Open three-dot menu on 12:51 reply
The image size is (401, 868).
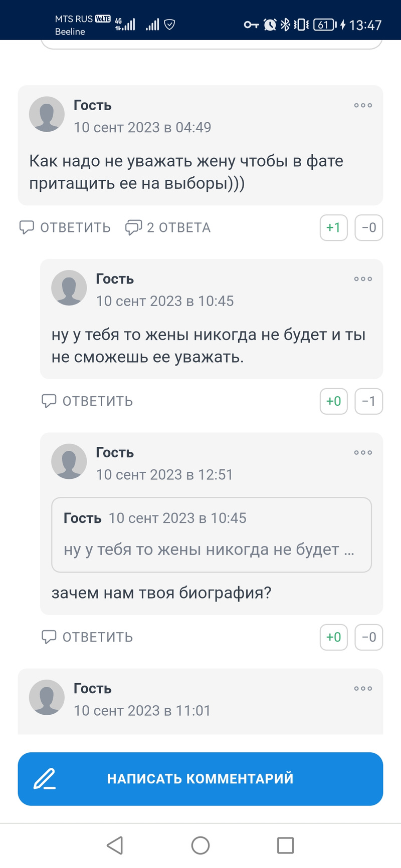[363, 453]
